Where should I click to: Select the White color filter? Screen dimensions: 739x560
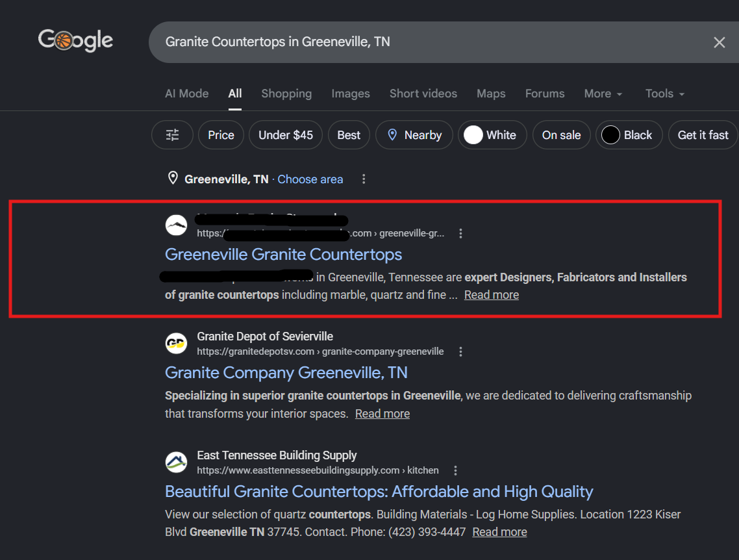point(492,135)
